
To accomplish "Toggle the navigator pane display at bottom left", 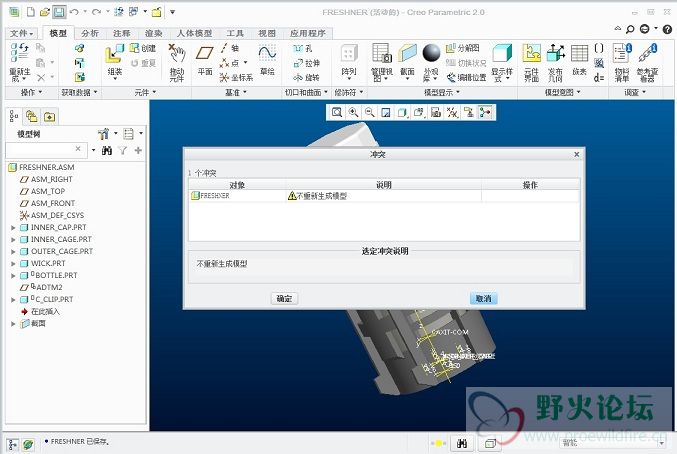I will (x=13, y=444).
